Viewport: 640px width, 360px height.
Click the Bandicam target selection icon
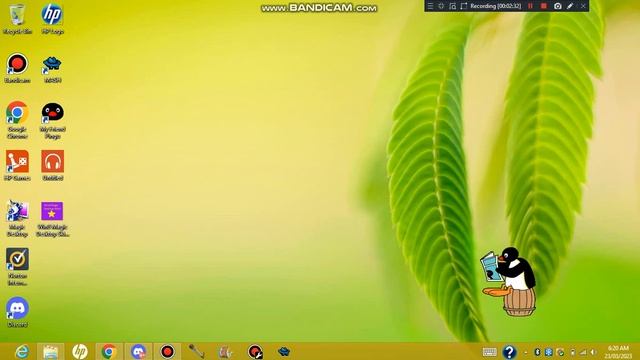[441, 6]
